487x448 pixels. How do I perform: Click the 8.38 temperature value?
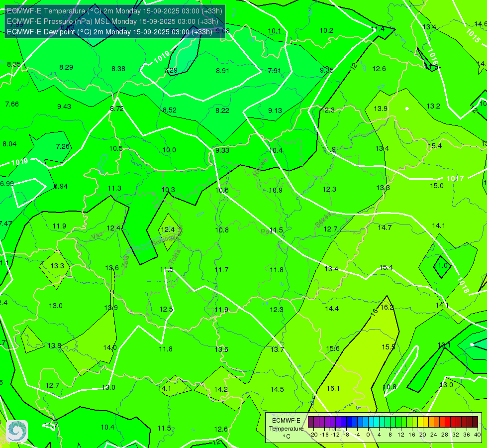coord(118,69)
